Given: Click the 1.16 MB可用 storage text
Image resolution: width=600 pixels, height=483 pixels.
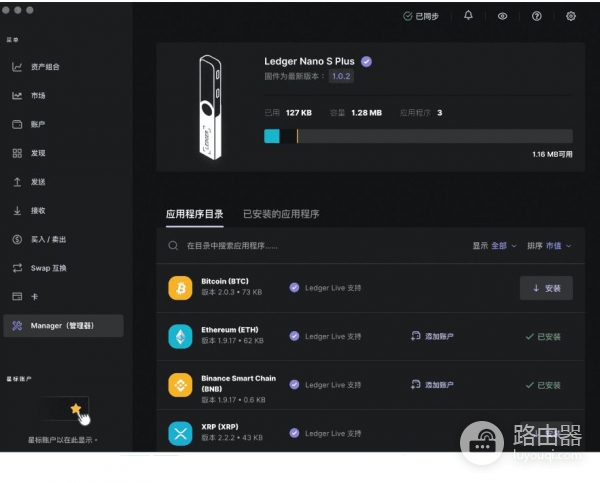Looking at the screenshot, I should pos(552,154).
